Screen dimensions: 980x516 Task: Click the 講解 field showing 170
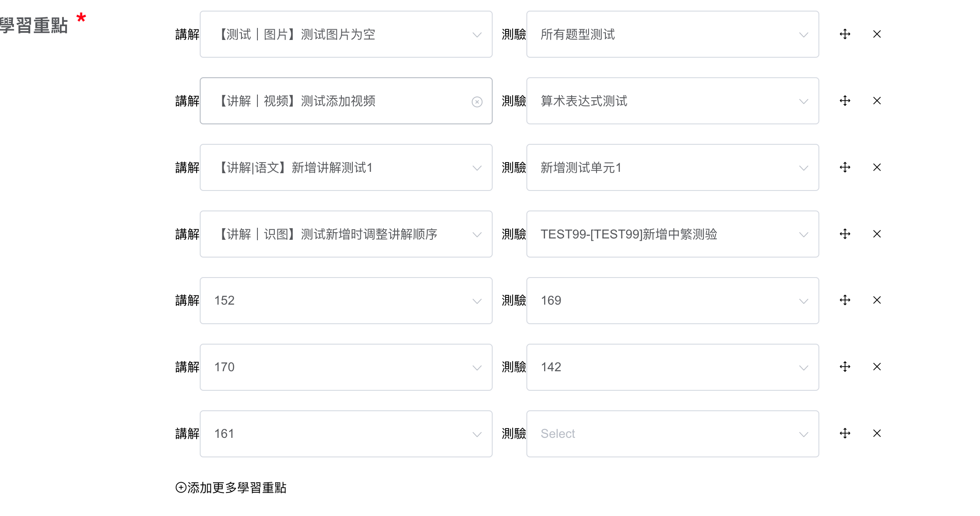pos(346,367)
